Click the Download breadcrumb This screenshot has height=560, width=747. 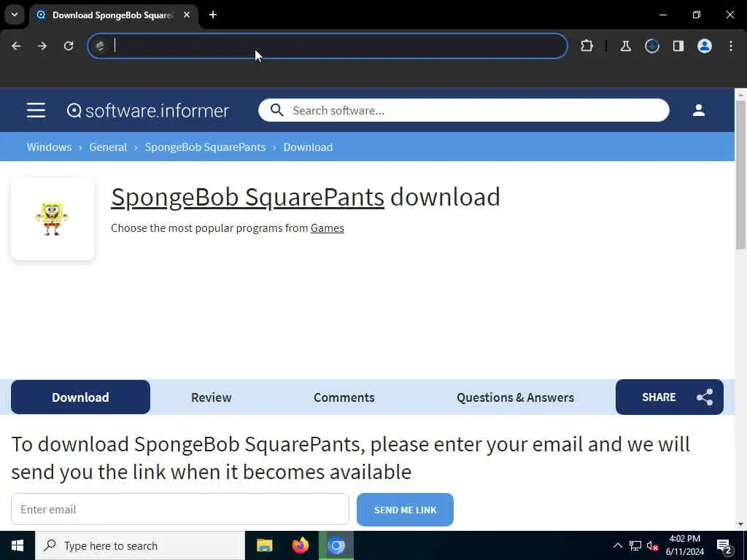(x=308, y=147)
